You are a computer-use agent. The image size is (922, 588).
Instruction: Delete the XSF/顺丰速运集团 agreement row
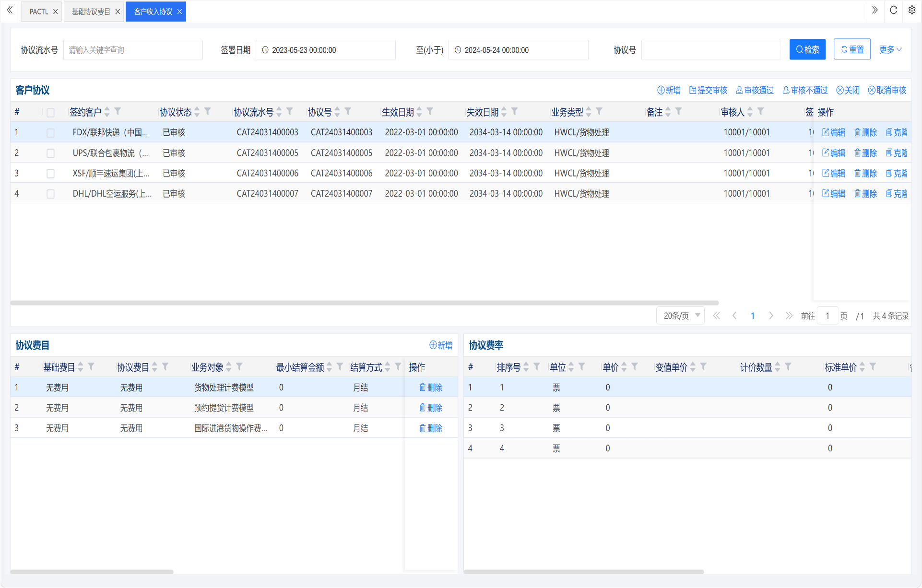[x=865, y=173]
